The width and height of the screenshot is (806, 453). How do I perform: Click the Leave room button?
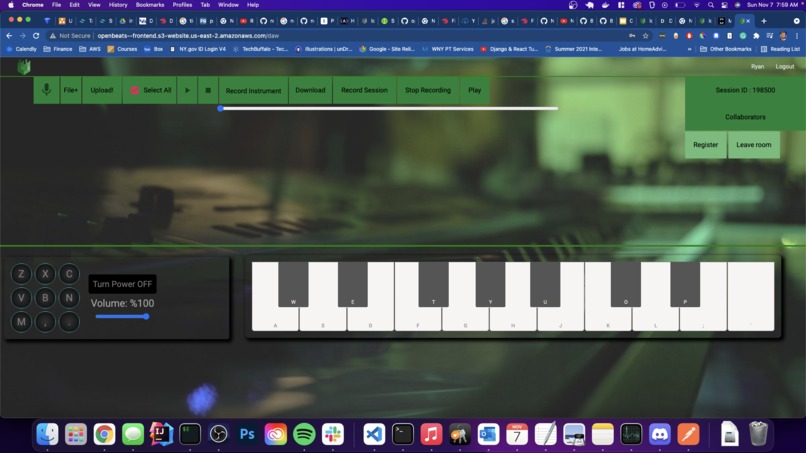pos(754,144)
